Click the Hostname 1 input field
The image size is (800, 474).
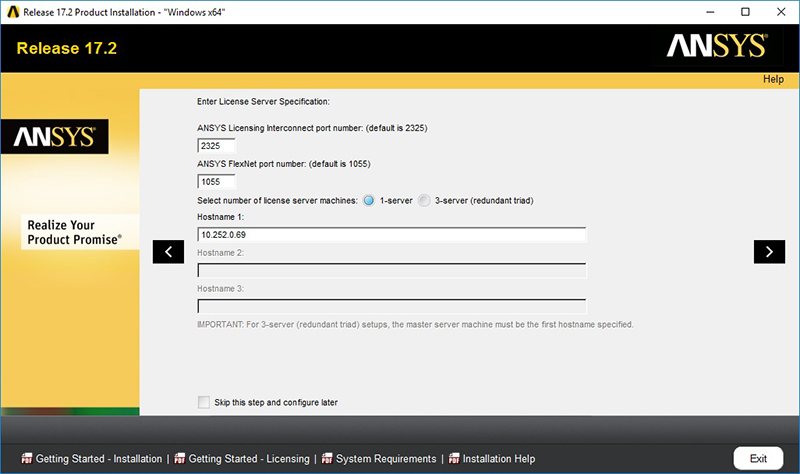pyautogui.click(x=391, y=235)
